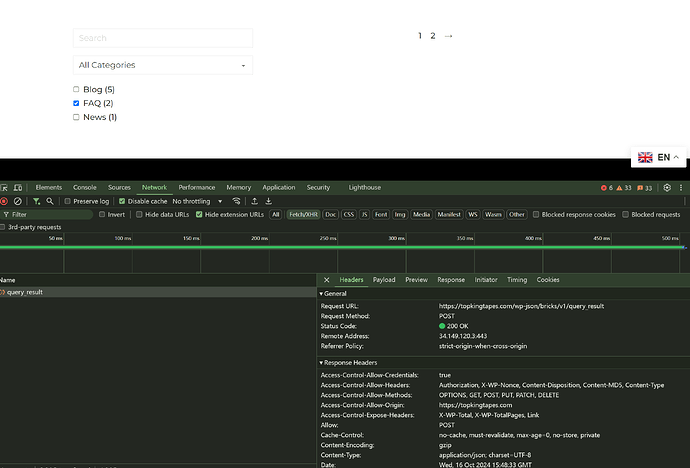Show the Initiator tab
The height and width of the screenshot is (468, 690).
[486, 280]
